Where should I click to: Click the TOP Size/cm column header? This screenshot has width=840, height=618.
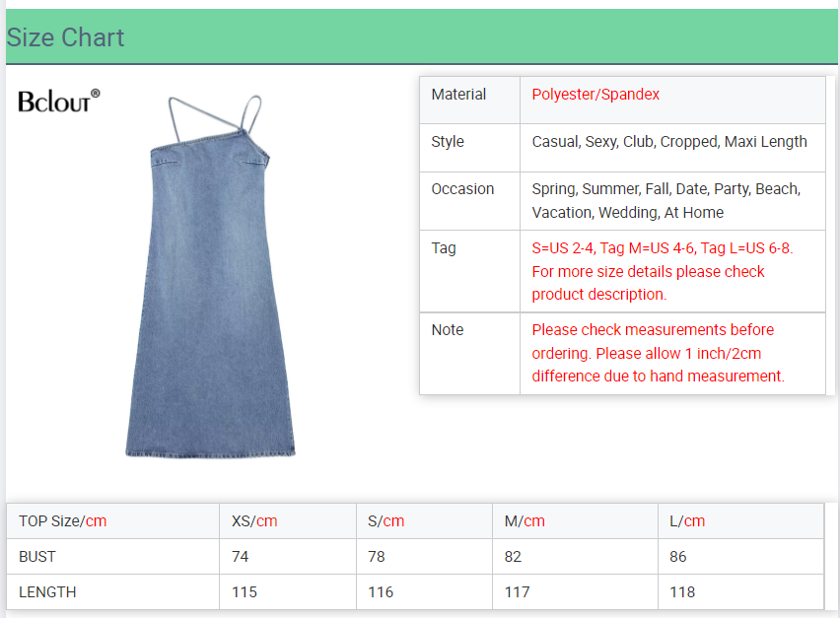coord(62,521)
